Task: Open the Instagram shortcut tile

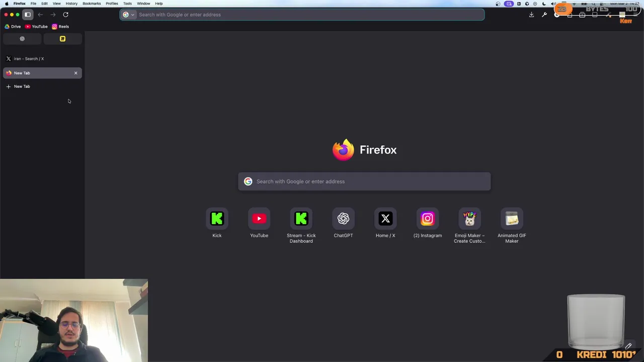Action: (x=428, y=224)
